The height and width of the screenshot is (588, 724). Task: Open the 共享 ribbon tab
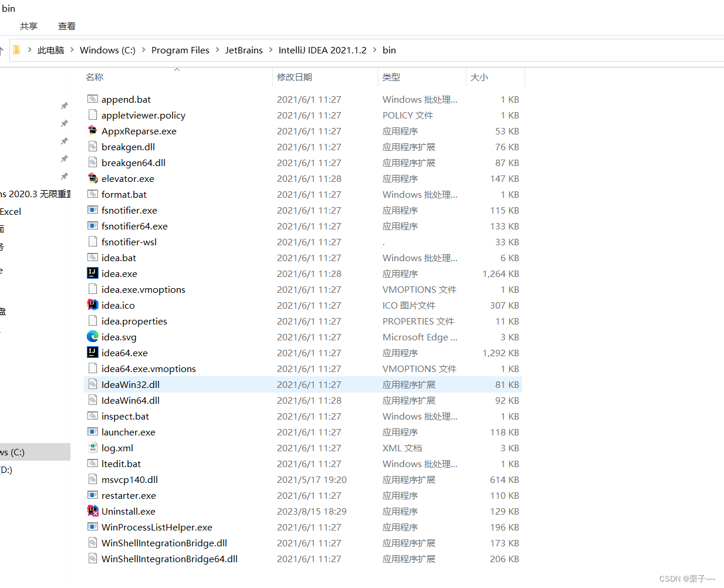pyautogui.click(x=29, y=26)
